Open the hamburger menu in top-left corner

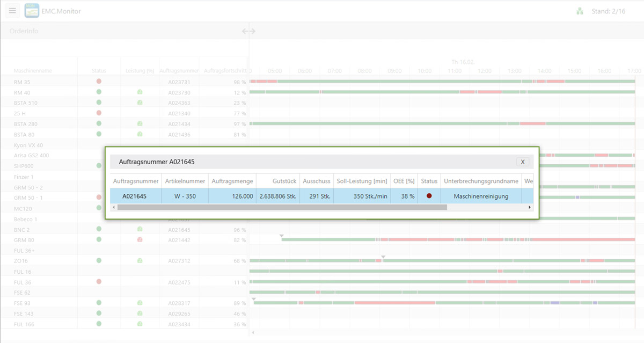point(13,11)
